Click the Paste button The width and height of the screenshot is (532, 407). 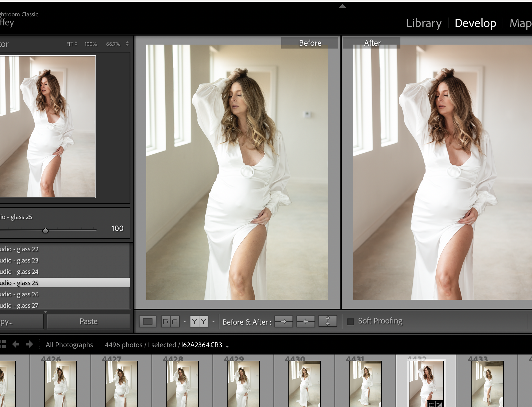click(88, 321)
